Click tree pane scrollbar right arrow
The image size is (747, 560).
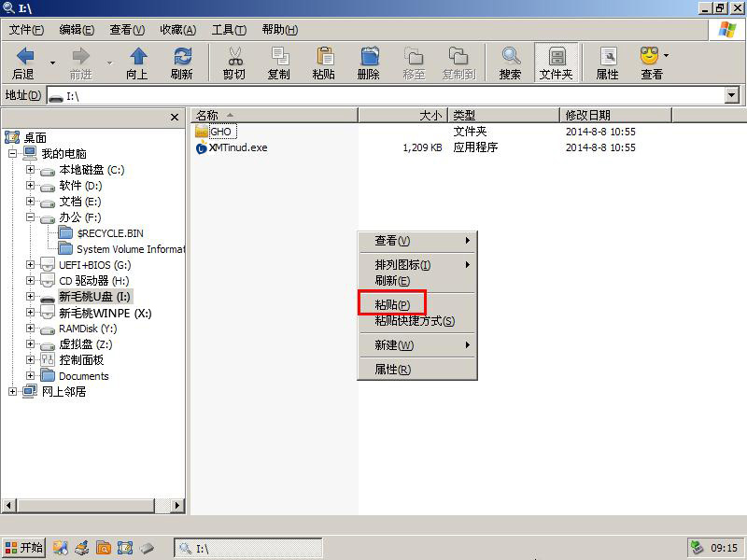(177, 505)
